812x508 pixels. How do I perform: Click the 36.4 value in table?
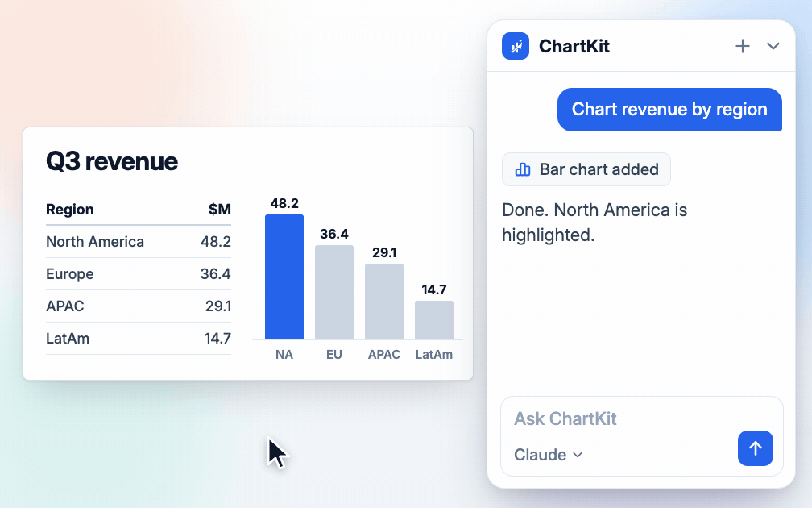click(216, 273)
